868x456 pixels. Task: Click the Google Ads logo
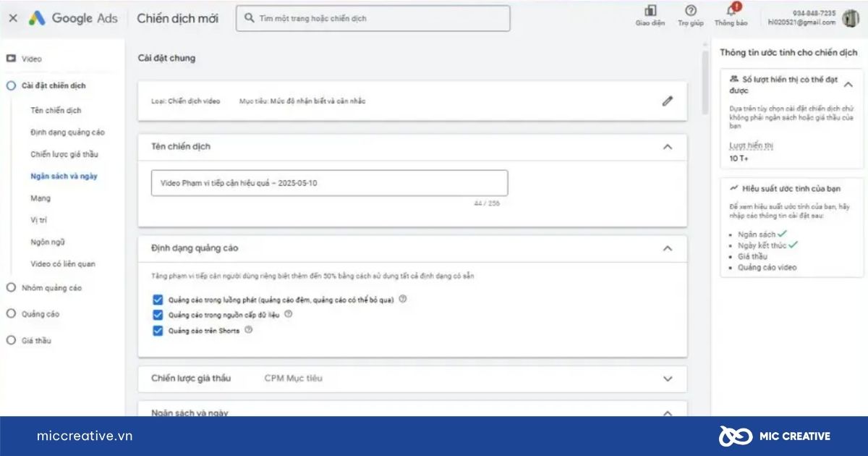coord(72,19)
